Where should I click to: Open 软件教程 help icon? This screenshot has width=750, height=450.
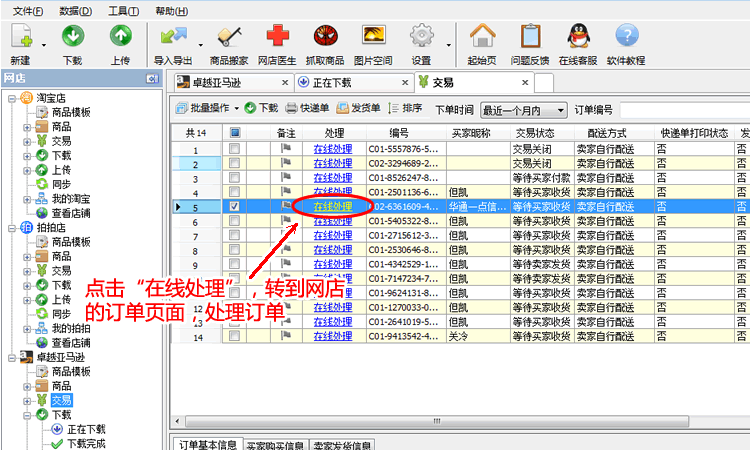[x=627, y=36]
